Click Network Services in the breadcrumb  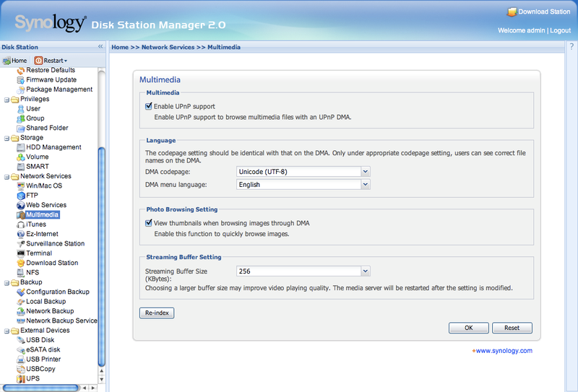click(x=168, y=47)
